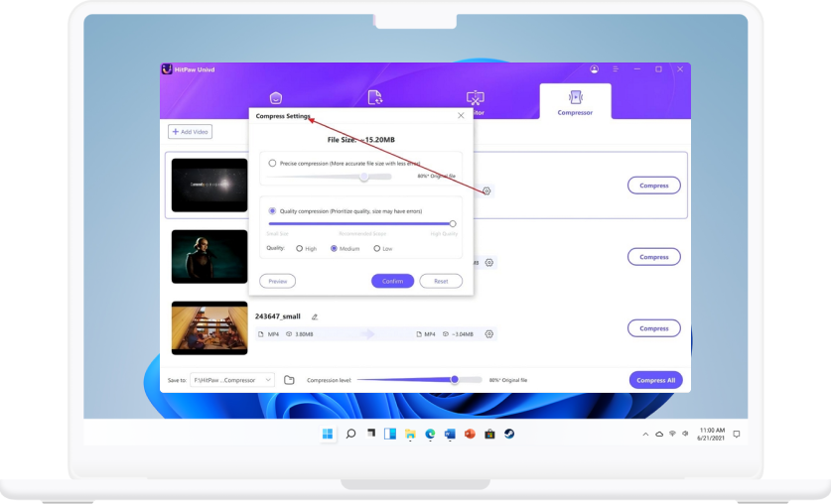Launch Microsoft Edge from the taskbar
The width and height of the screenshot is (831, 504).
point(430,435)
